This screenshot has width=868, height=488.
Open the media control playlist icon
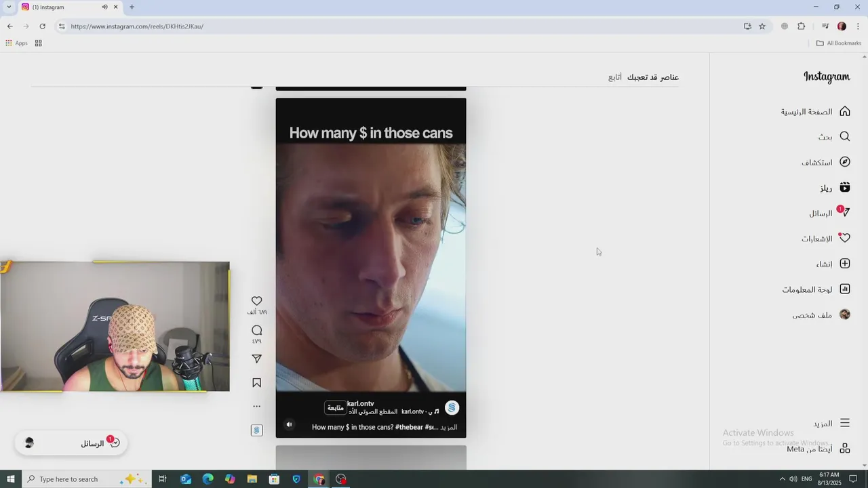pos(825,26)
